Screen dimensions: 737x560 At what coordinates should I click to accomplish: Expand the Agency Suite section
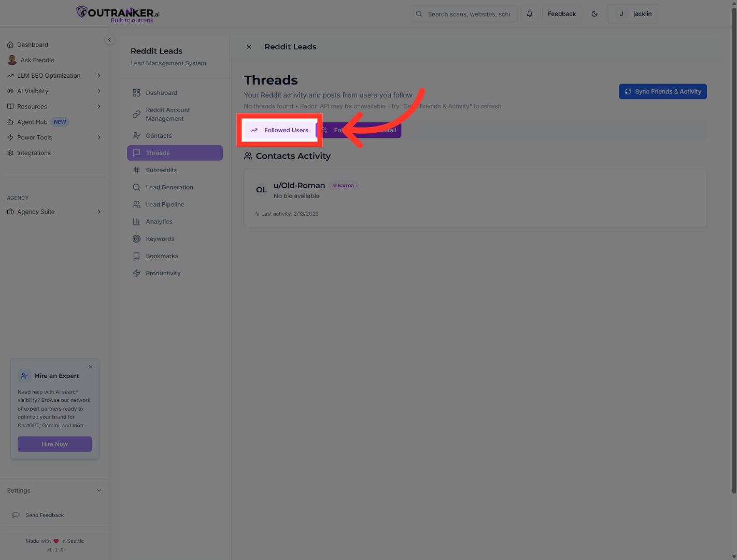coord(54,212)
